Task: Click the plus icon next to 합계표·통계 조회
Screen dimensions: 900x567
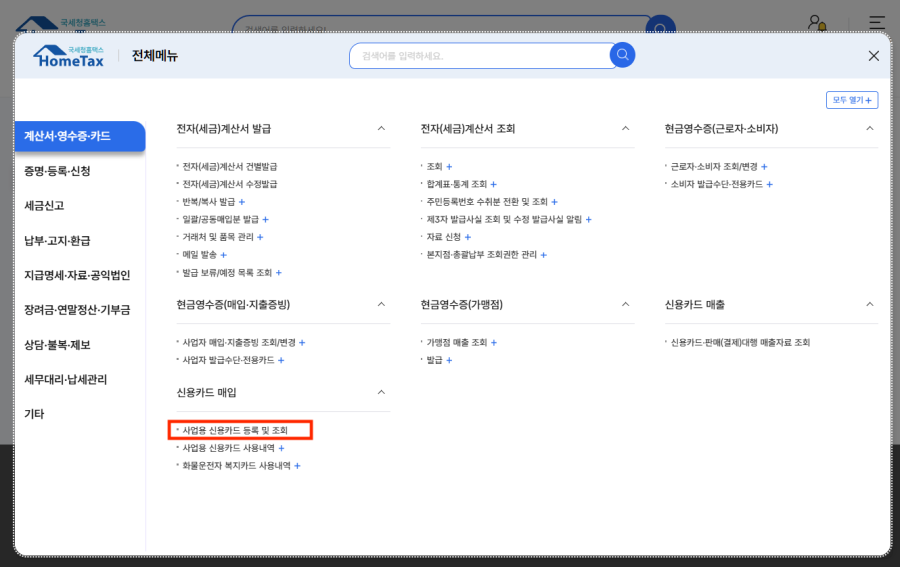Action: pos(494,184)
